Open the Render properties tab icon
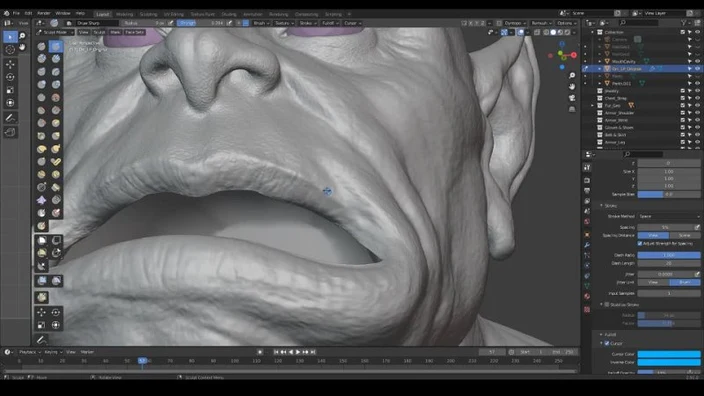The image size is (704, 396). (x=587, y=180)
